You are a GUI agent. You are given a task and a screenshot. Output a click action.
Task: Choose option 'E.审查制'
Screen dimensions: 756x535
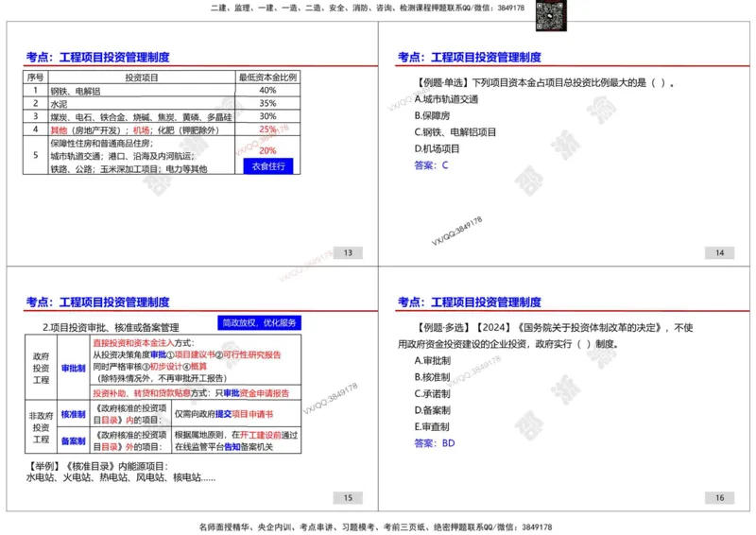(432, 426)
